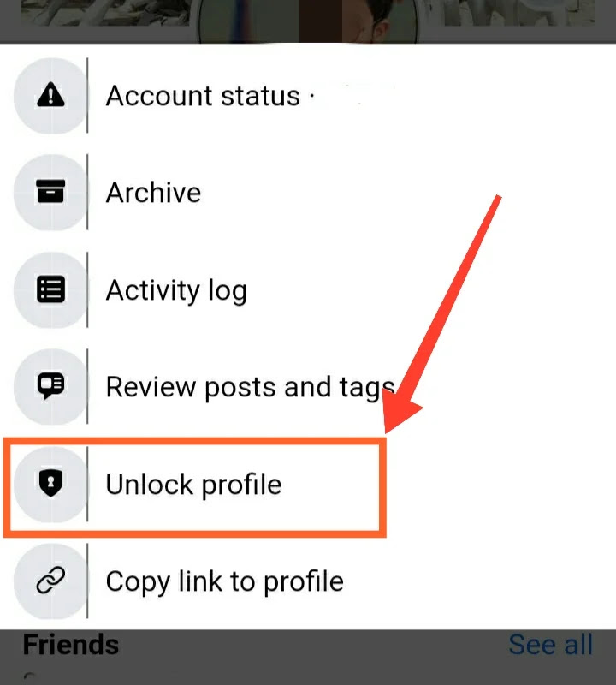Tap the Review posts speech-bubble icon
616x685 pixels.
tap(50, 386)
